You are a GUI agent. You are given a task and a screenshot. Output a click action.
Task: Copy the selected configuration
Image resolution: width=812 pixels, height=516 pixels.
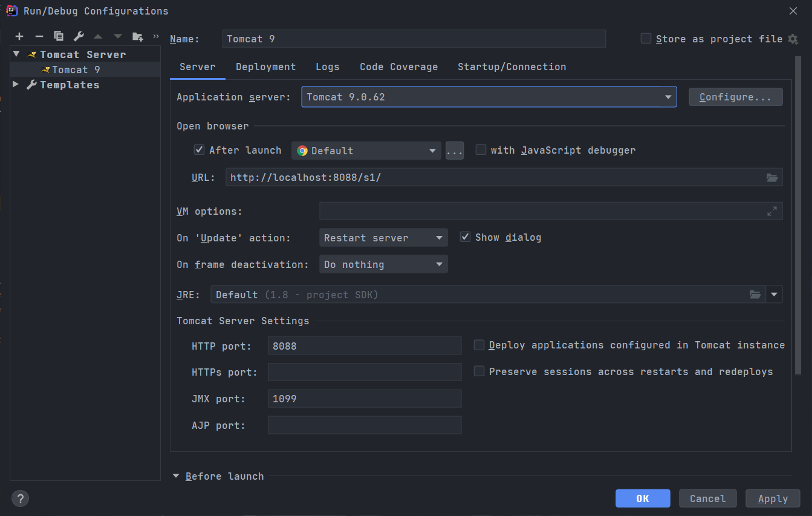point(58,36)
